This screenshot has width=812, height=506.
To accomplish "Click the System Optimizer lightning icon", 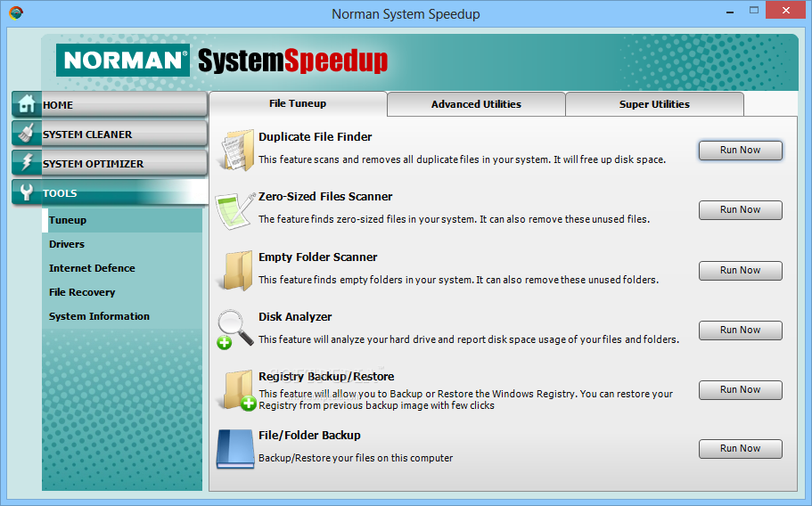I will (x=27, y=162).
